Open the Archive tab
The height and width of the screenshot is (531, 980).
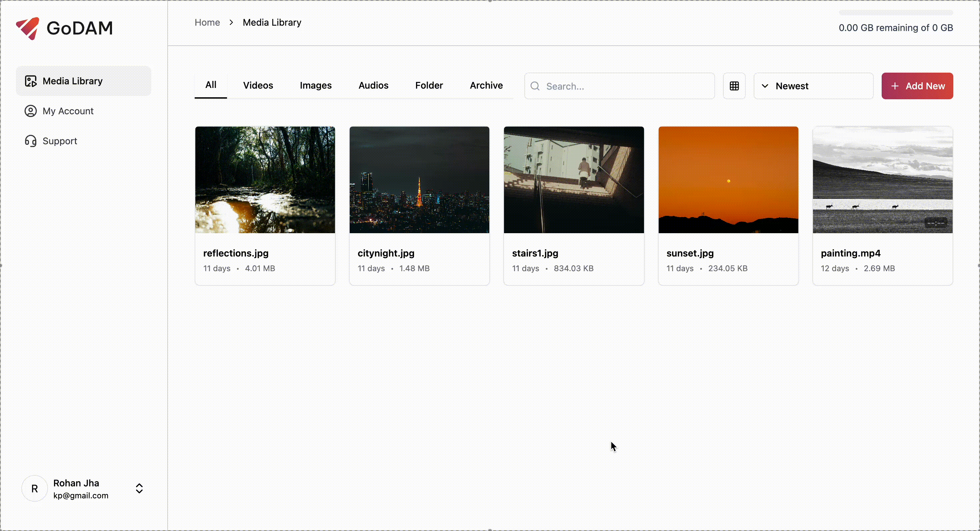pos(486,86)
